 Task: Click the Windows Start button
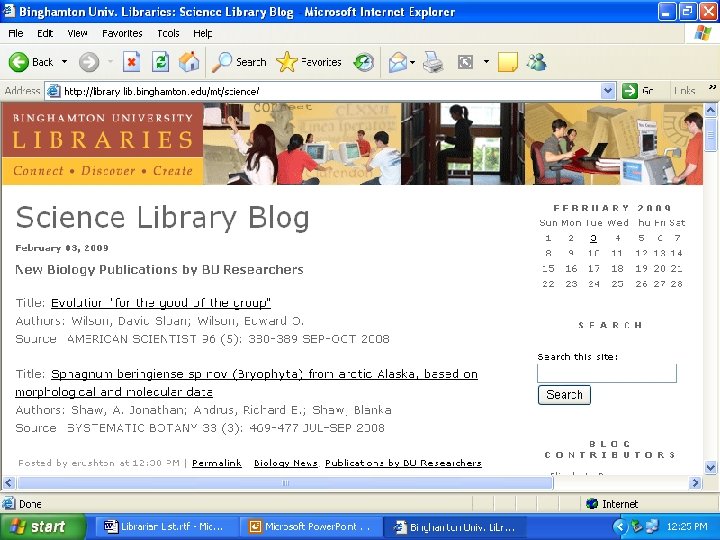click(43, 527)
